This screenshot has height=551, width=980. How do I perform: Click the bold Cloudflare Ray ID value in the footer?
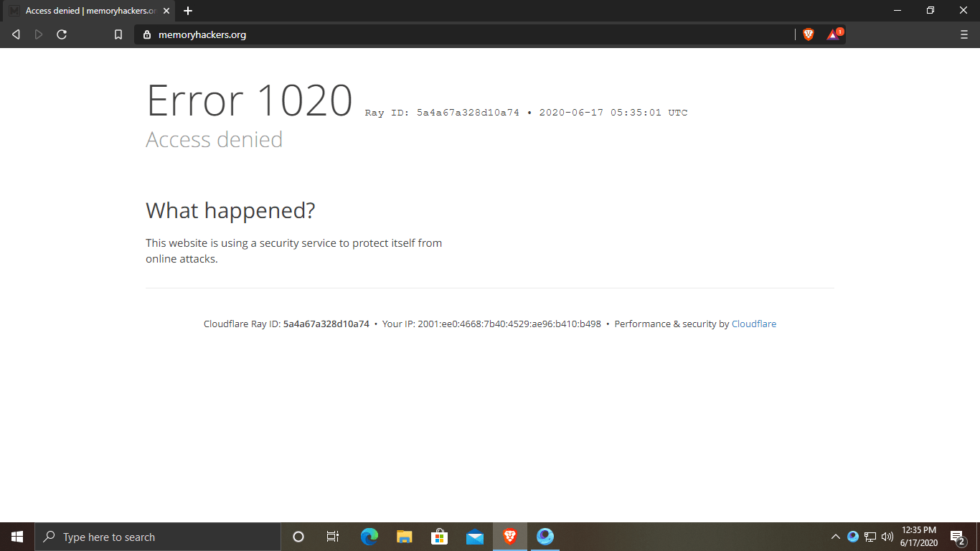326,324
